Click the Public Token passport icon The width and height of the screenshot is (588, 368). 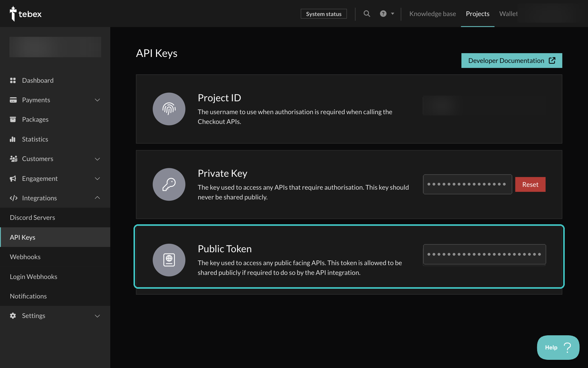coord(169,260)
